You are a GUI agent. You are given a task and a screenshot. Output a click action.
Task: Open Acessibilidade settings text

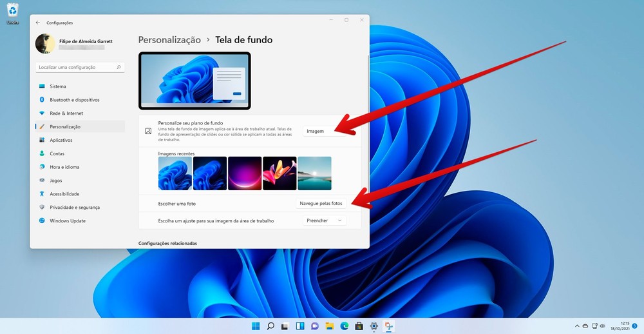point(64,193)
